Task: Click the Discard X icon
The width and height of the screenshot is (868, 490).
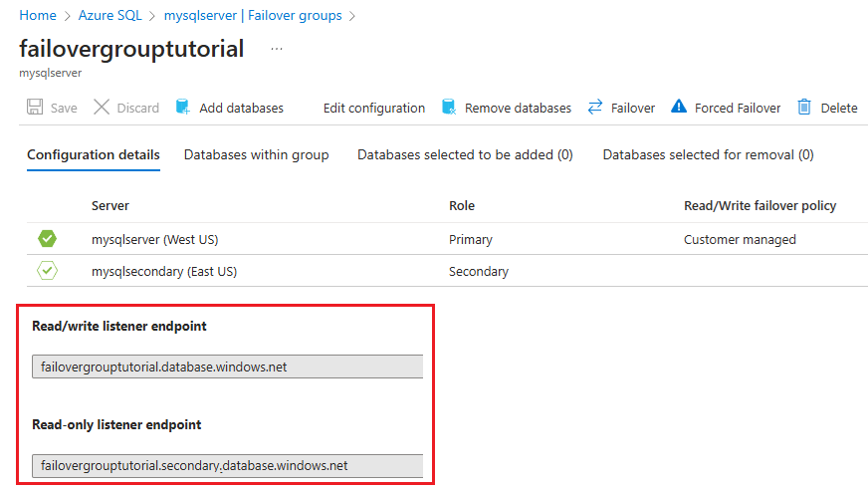Action: pos(102,108)
